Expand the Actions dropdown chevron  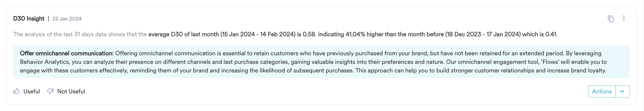click(622, 91)
